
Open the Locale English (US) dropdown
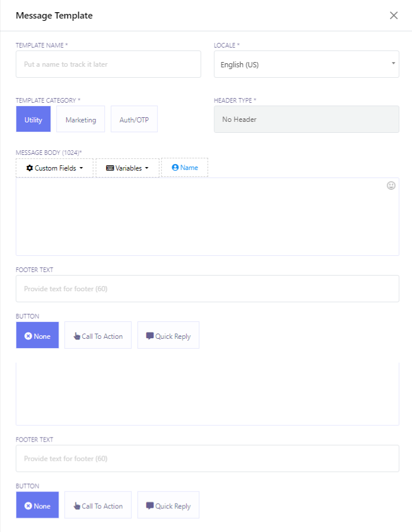(306, 64)
